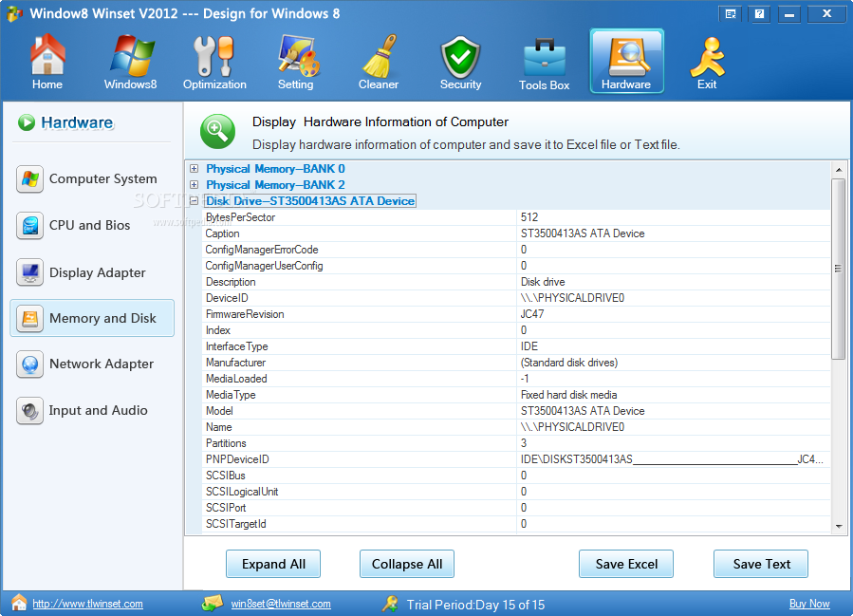Viewport: 853px width, 616px height.
Task: Click the green arrow Hardware heading icon
Action: pos(27,122)
